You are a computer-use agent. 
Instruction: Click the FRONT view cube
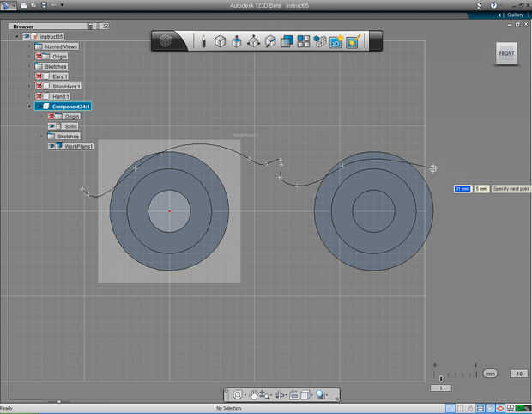(507, 54)
